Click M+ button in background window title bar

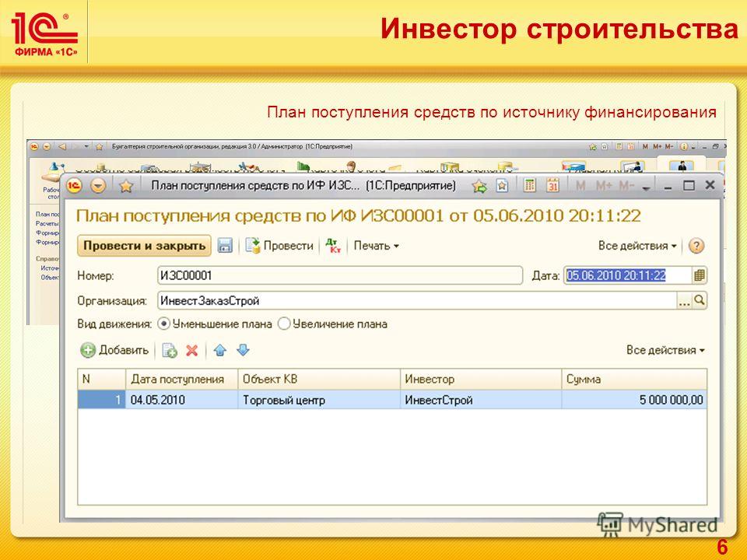click(x=658, y=147)
